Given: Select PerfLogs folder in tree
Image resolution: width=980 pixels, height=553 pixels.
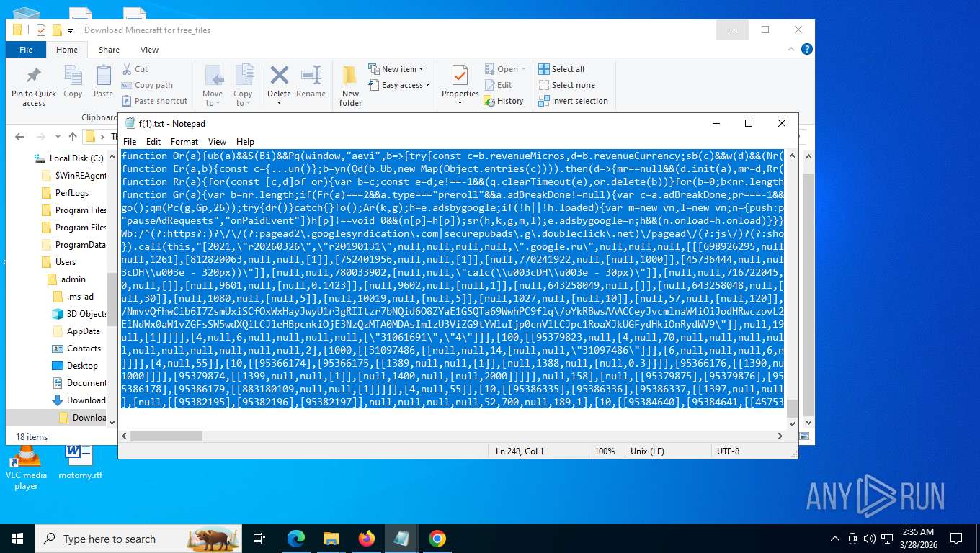Looking at the screenshot, I should coord(66,193).
